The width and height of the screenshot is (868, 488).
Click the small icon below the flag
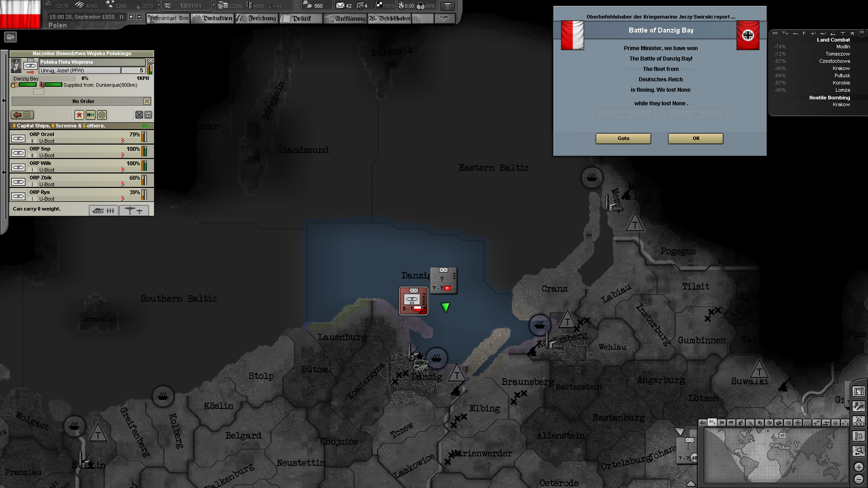coord(10,37)
